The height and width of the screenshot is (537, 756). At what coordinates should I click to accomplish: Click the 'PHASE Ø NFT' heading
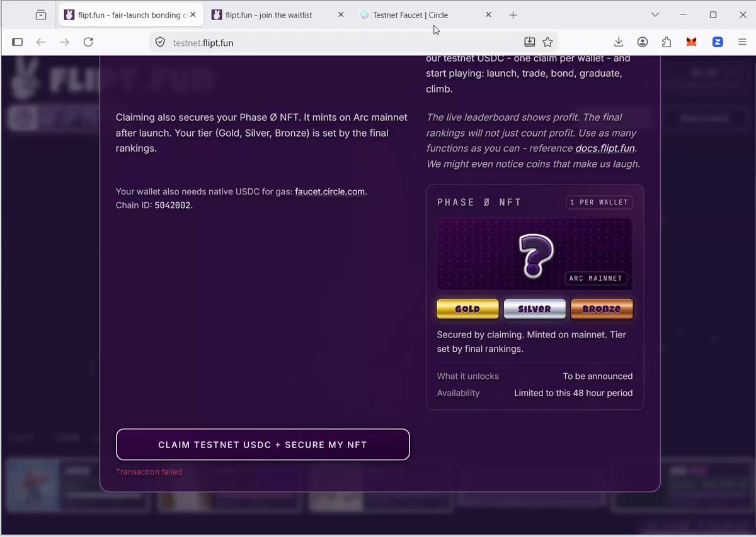coord(479,202)
